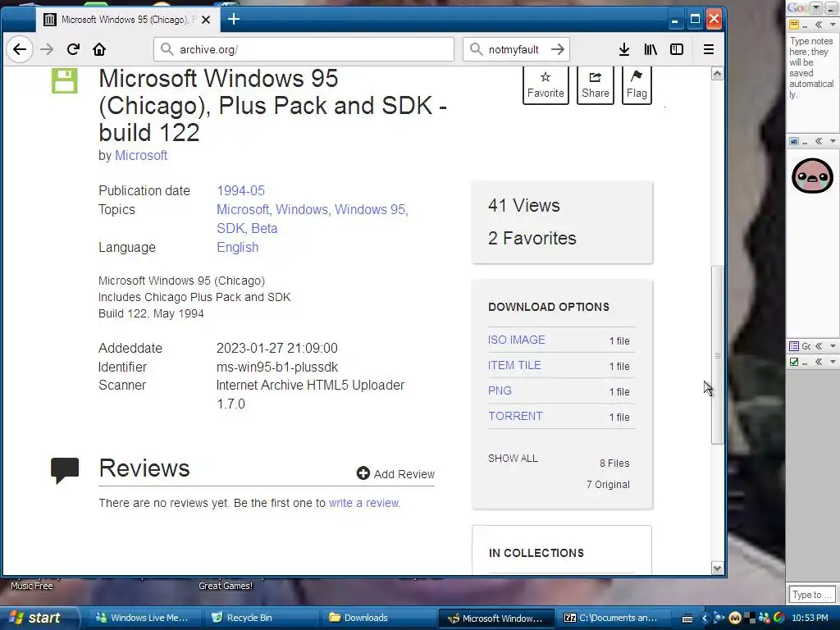Image resolution: width=840 pixels, height=630 pixels.
Task: Click the 'ms-win95-b1-plussdk' identifier text
Action: click(x=277, y=367)
